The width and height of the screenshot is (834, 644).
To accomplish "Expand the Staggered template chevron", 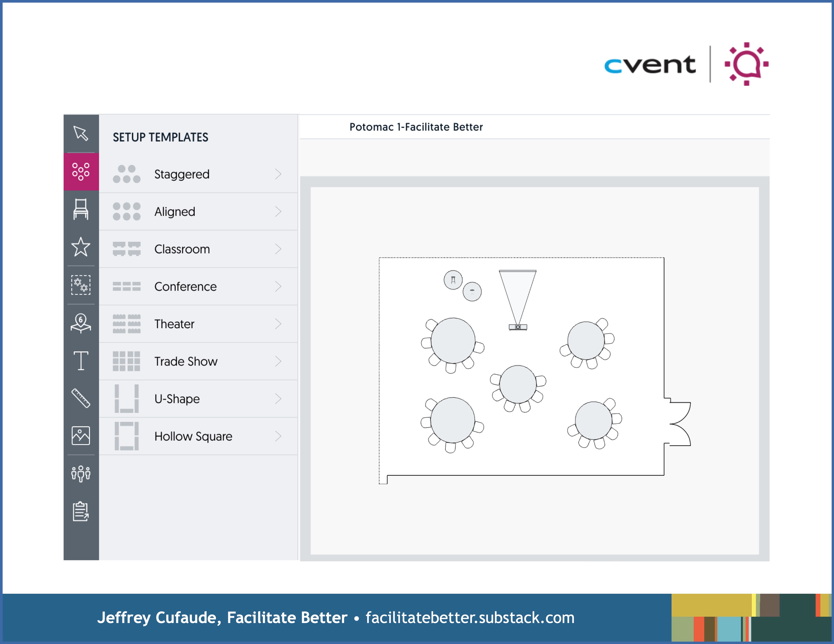I will click(x=278, y=174).
